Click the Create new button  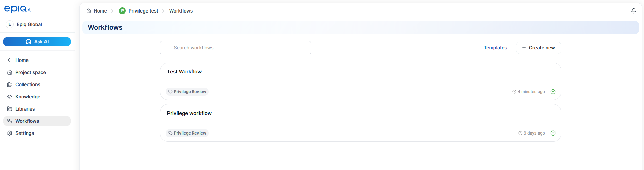click(x=539, y=48)
